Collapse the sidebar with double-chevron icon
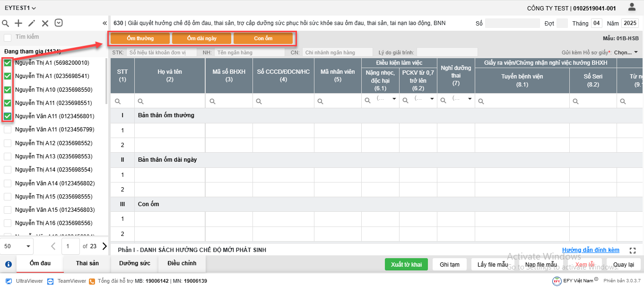Screen dimensions: 644x287 [x=104, y=23]
